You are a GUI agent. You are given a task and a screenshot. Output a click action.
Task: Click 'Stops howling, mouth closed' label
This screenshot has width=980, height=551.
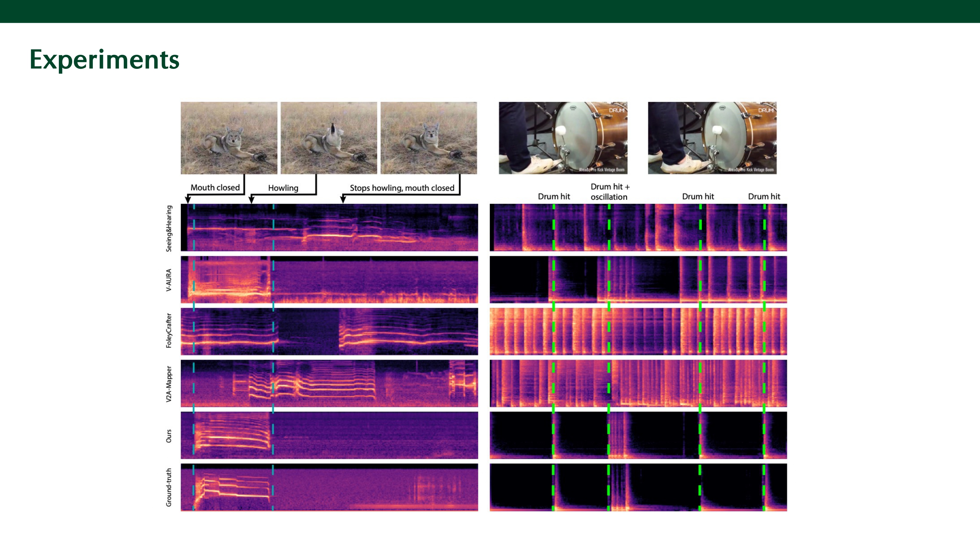pos(402,188)
